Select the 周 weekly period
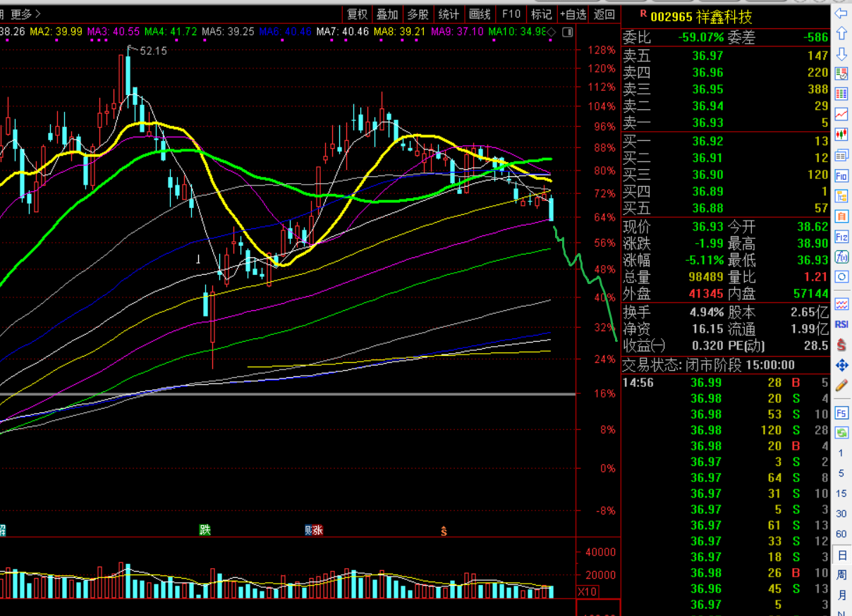Screen dimensions: 852x616 841,576
